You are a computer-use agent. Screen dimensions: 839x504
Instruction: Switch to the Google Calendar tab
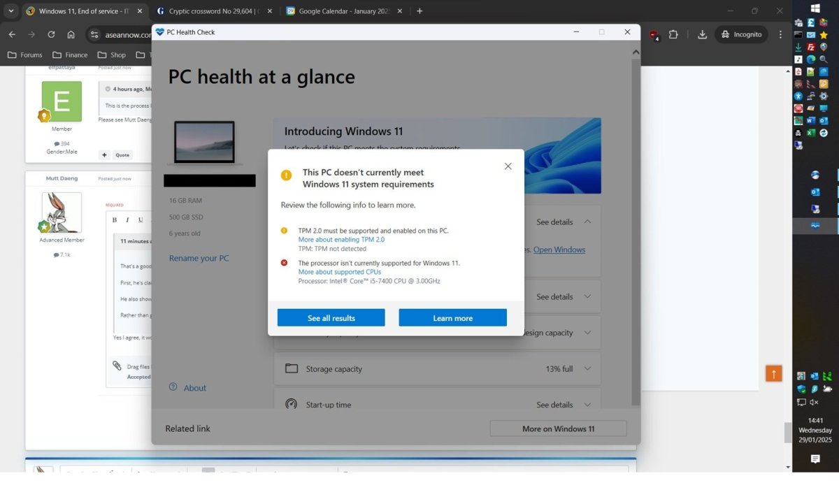343,11
